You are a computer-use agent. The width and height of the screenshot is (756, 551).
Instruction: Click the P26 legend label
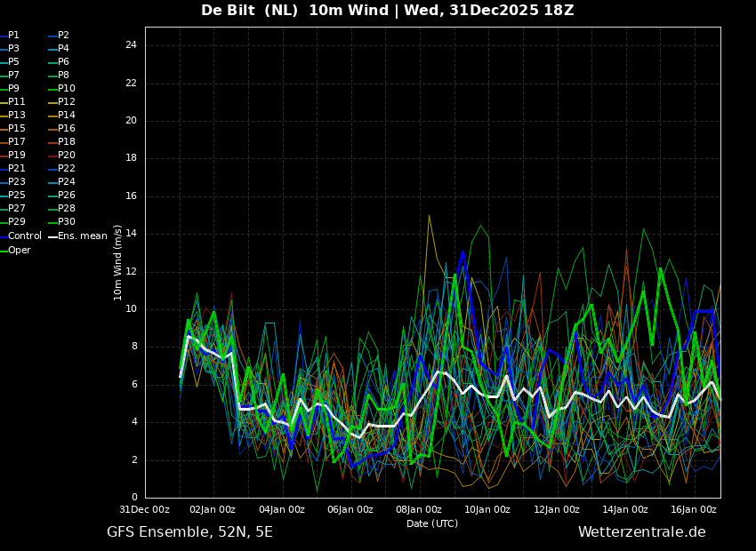point(62,195)
